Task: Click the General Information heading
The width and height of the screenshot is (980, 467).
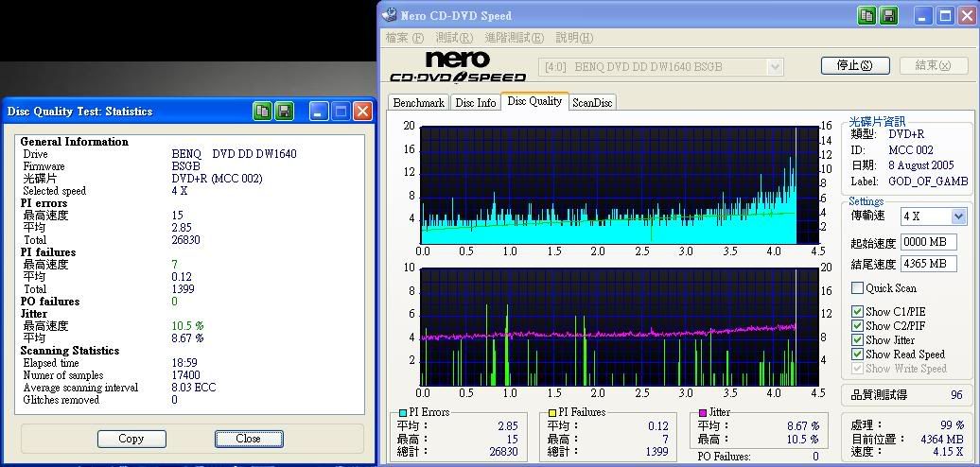Action: coord(75,142)
